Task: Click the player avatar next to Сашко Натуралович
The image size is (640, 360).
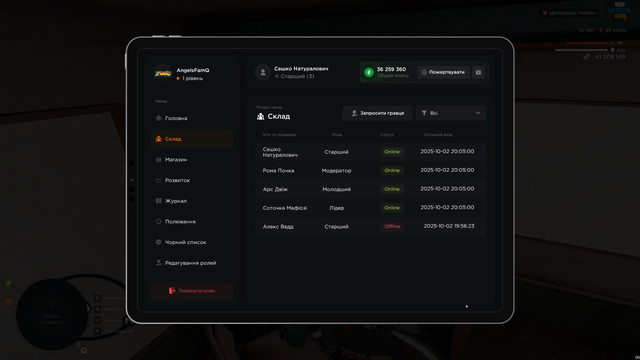Action: pyautogui.click(x=263, y=72)
